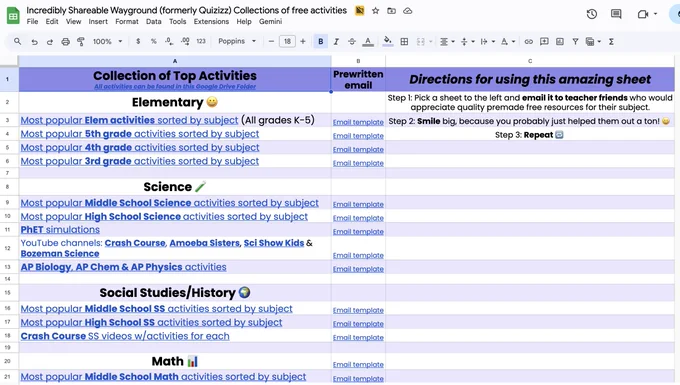680x385 pixels.
Task: Decrease decimal places icon
Action: (x=169, y=41)
